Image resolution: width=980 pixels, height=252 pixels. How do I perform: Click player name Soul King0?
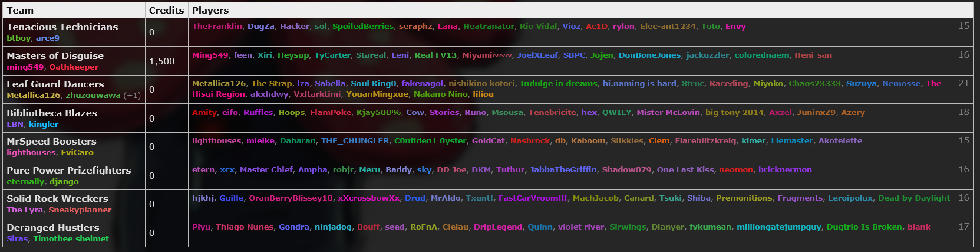[374, 83]
